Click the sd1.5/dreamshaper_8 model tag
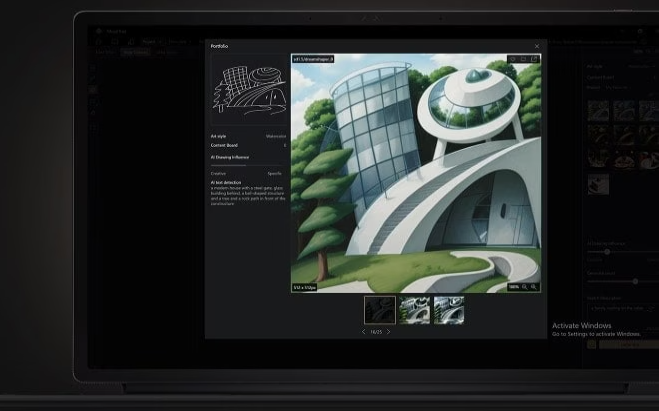659x411 pixels. 313,59
